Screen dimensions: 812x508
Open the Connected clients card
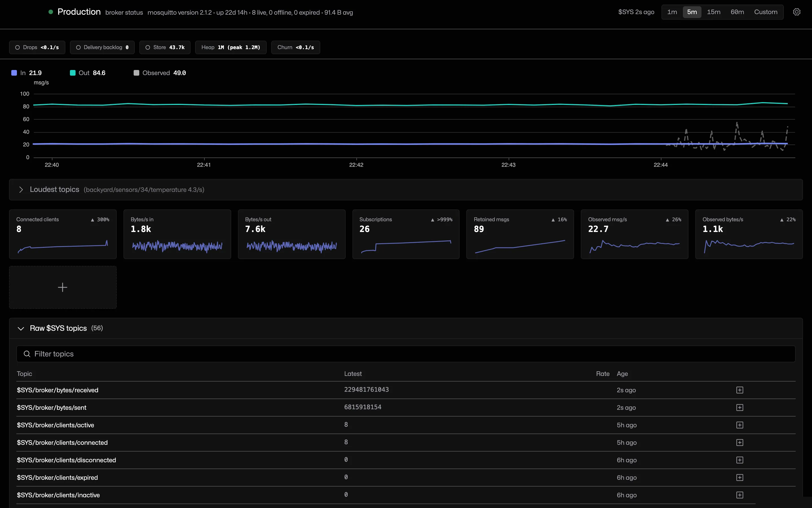point(63,234)
